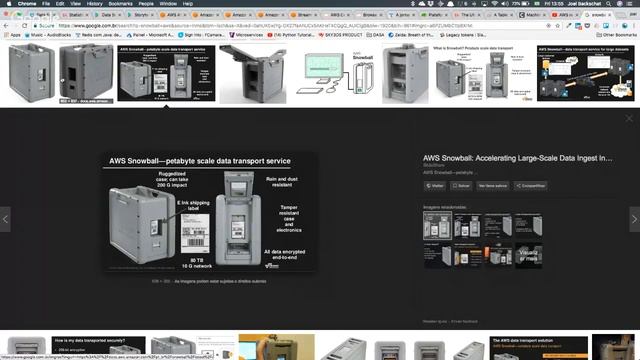
Task: Click the Bluetooth icon in menu bar
Action: [x=413, y=4]
